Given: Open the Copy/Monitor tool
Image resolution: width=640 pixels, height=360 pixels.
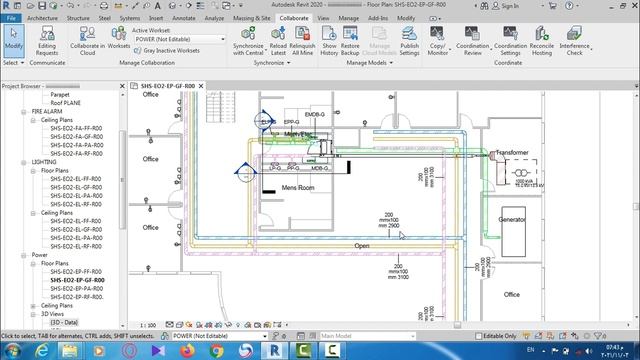Looking at the screenshot, I should (437, 41).
